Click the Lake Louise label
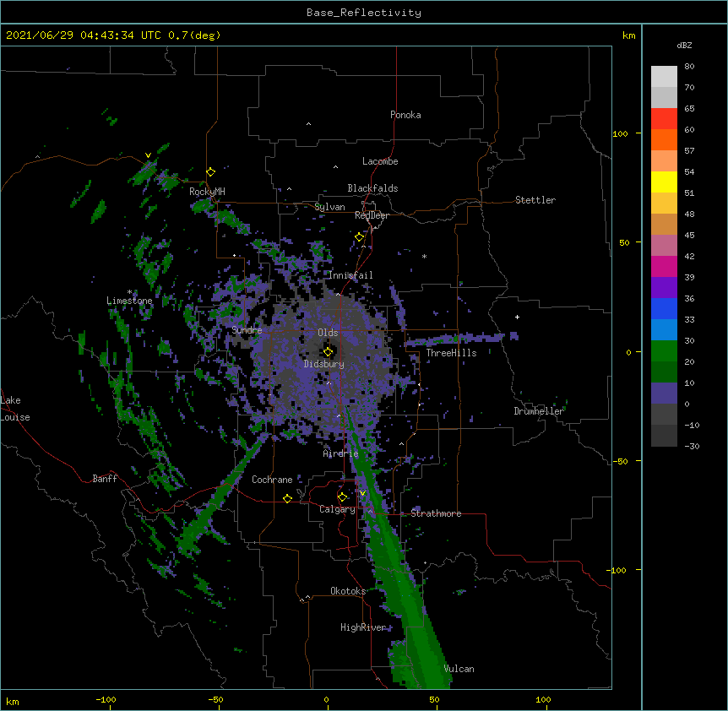728x711 pixels. click(x=15, y=409)
